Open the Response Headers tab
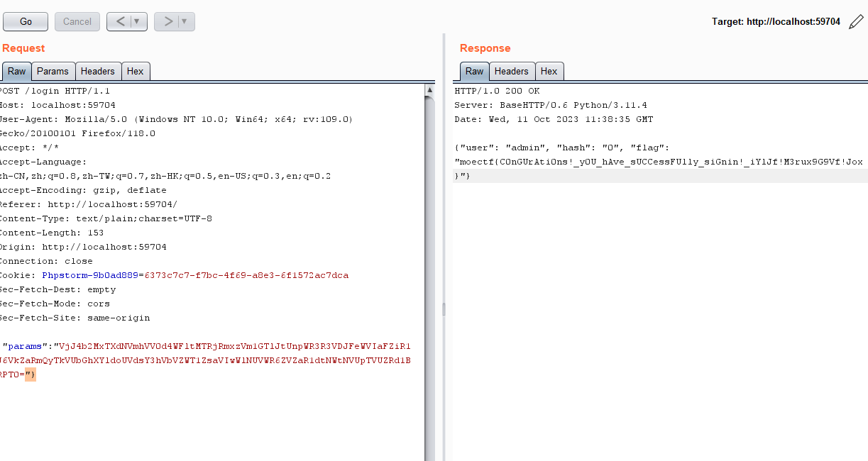Viewport: 868px width, 461px height. coord(511,71)
